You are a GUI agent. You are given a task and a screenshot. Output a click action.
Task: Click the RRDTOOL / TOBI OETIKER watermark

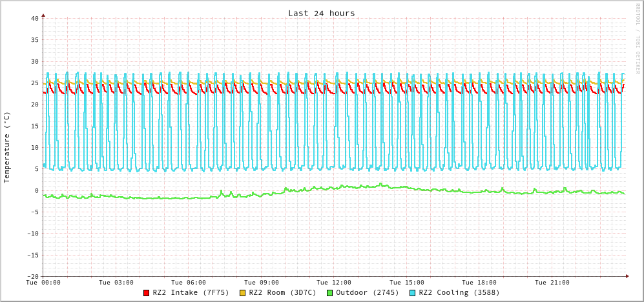[638, 39]
